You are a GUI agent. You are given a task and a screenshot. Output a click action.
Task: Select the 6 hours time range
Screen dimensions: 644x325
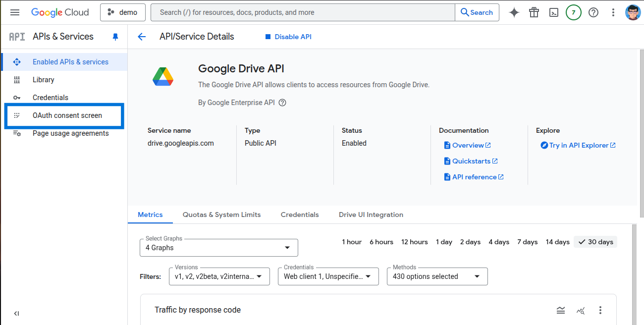381,242
